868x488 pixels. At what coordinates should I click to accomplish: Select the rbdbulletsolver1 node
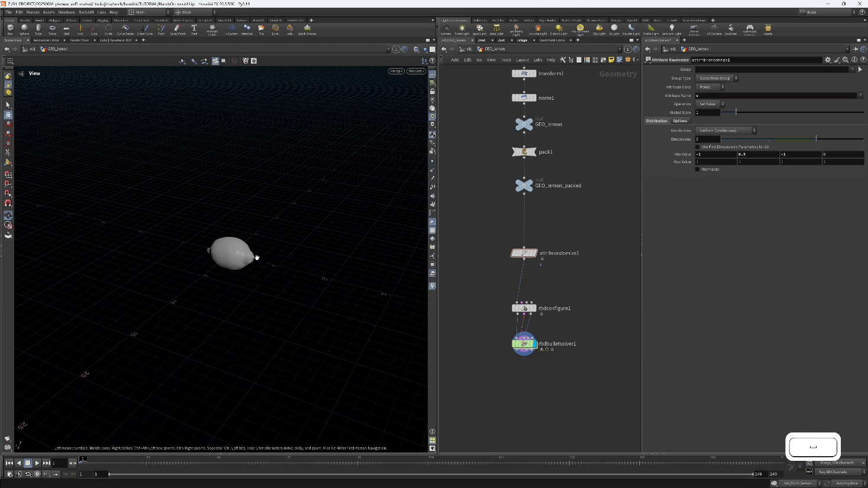coord(524,344)
